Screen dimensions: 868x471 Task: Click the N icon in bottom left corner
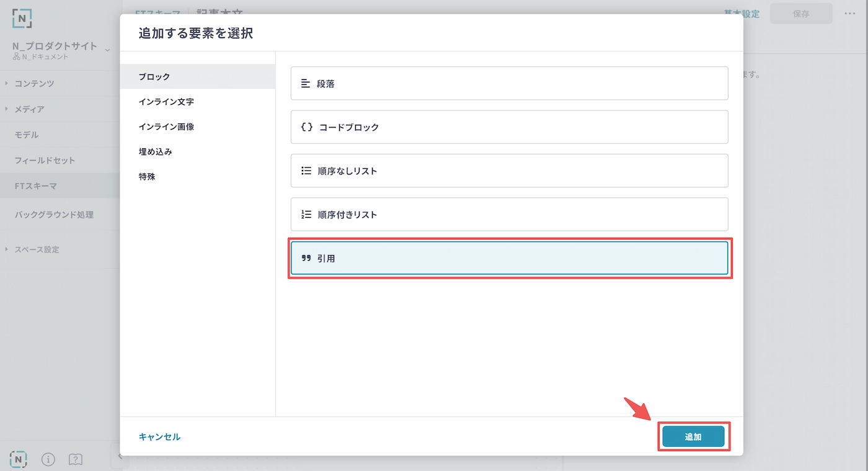pyautogui.click(x=19, y=459)
